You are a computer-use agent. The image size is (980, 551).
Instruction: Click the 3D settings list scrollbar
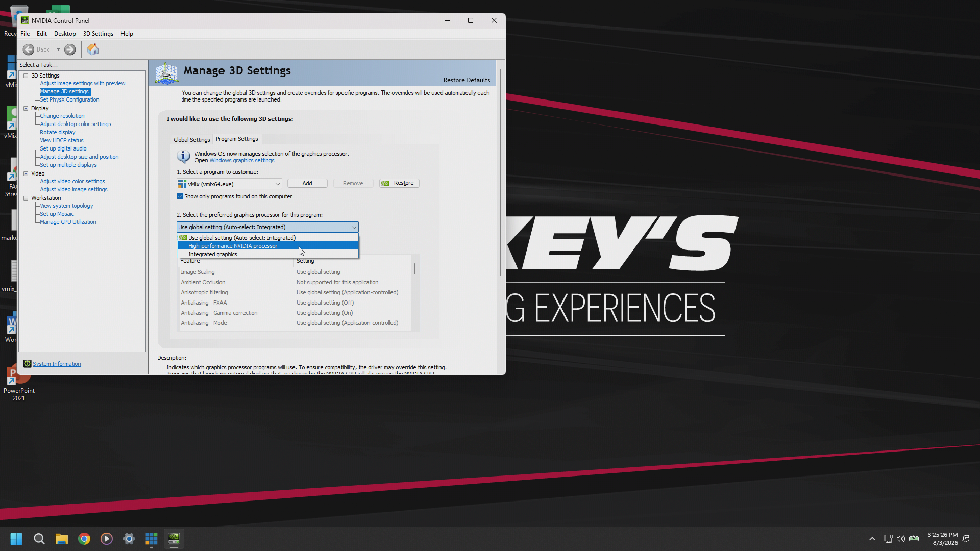tap(415, 269)
